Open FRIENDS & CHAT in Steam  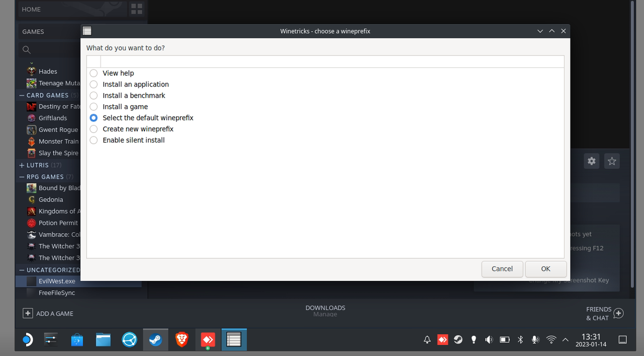[x=604, y=313]
